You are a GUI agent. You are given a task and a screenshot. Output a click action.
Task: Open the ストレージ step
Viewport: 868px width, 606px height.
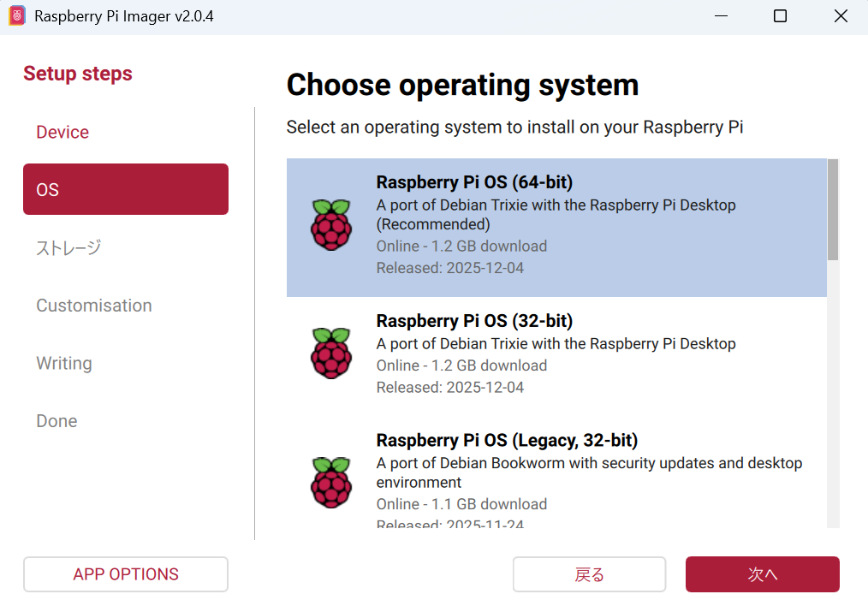pos(68,247)
